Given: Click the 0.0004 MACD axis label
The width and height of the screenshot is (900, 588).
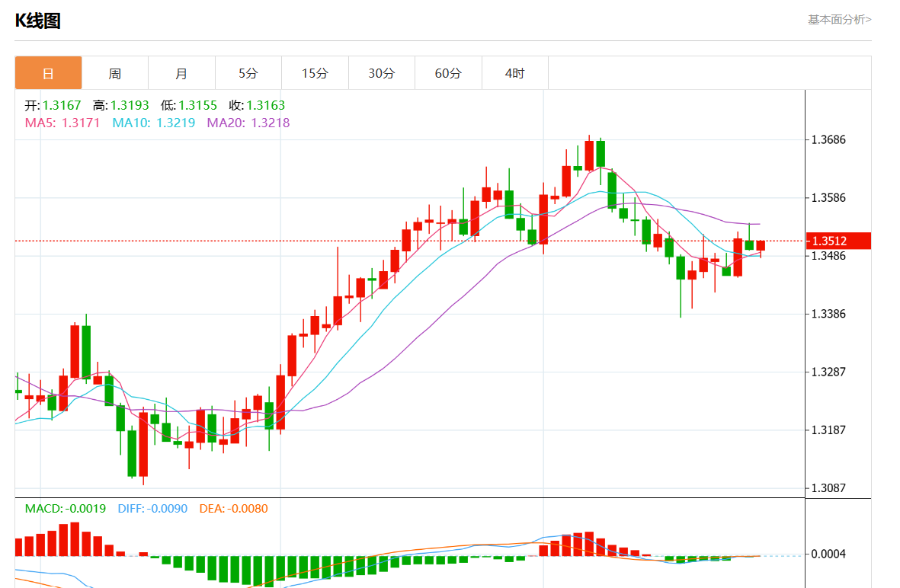Looking at the screenshot, I should (828, 554).
